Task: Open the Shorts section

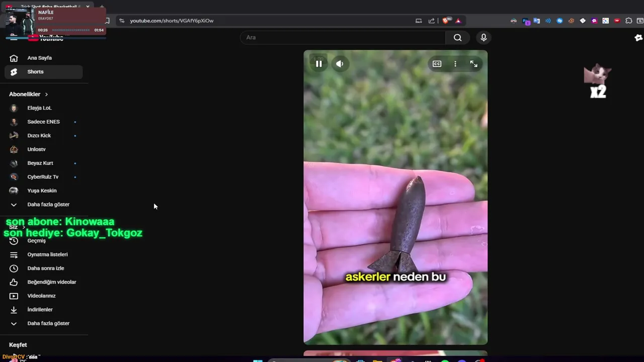Action: (x=44, y=72)
